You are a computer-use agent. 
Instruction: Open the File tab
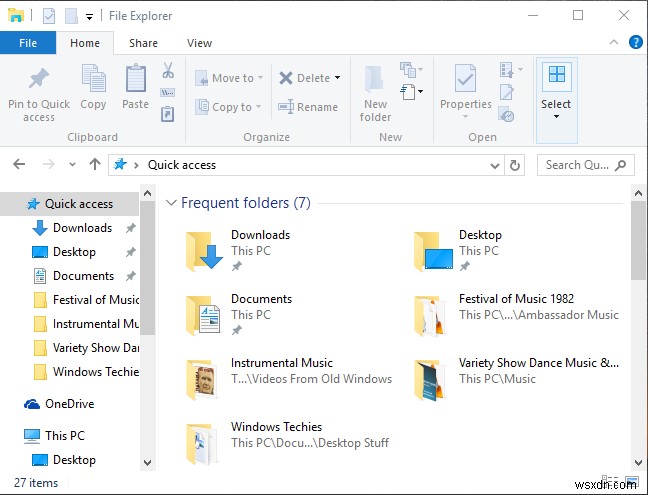tap(28, 43)
